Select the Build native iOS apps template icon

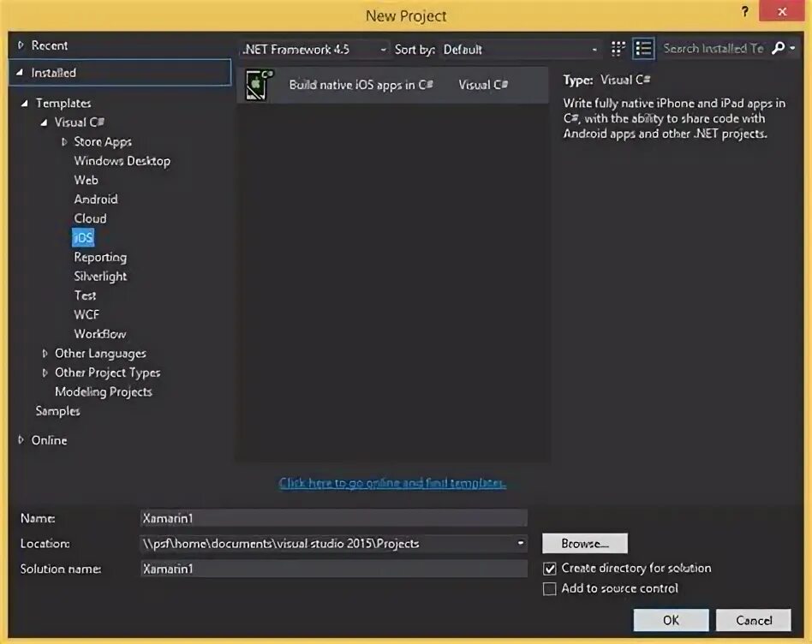256,85
